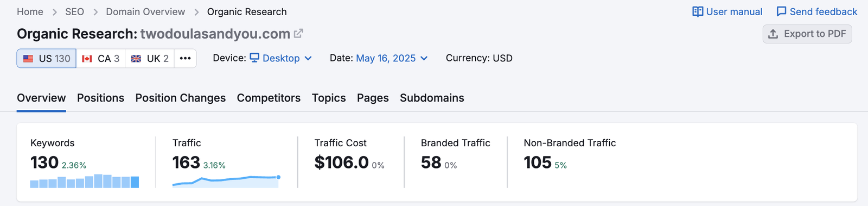Screen dimensions: 868x206
Task: Go to the Subdomains tab
Action: [432, 98]
